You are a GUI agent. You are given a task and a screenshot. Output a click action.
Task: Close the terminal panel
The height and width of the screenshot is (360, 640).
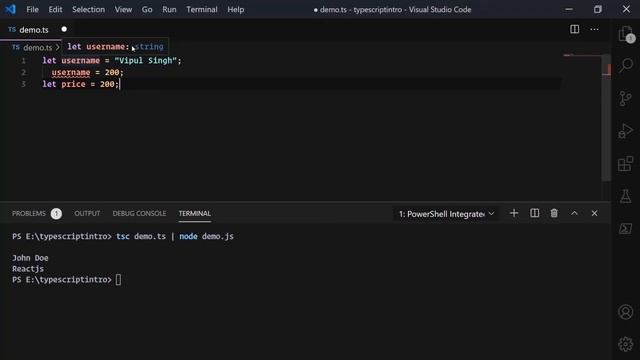coord(594,213)
